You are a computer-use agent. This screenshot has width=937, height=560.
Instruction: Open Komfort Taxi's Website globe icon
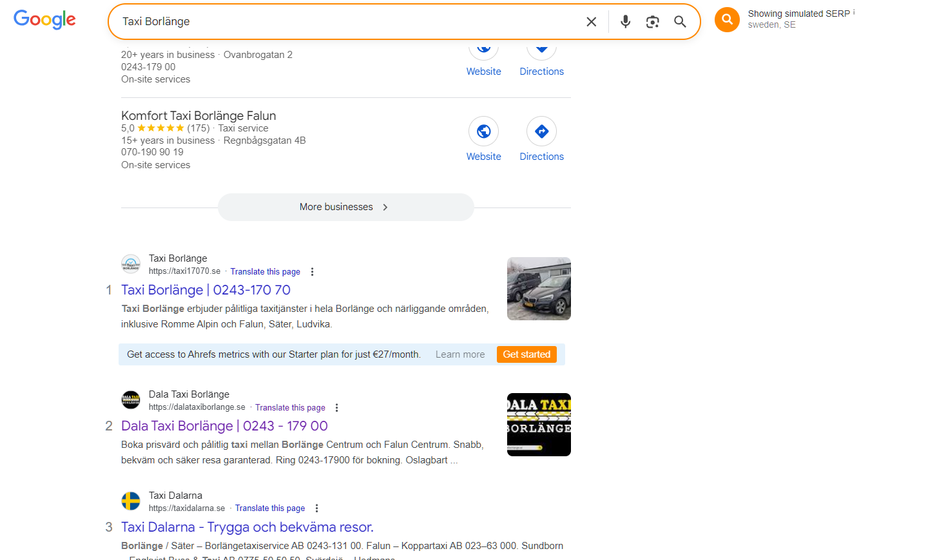[x=483, y=131]
